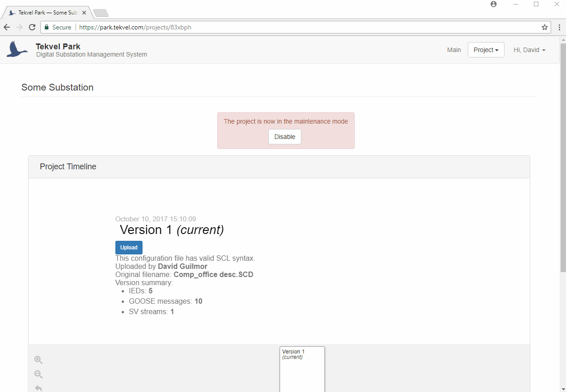Reload the page with the refresh icon
566x392 pixels.
32,27
